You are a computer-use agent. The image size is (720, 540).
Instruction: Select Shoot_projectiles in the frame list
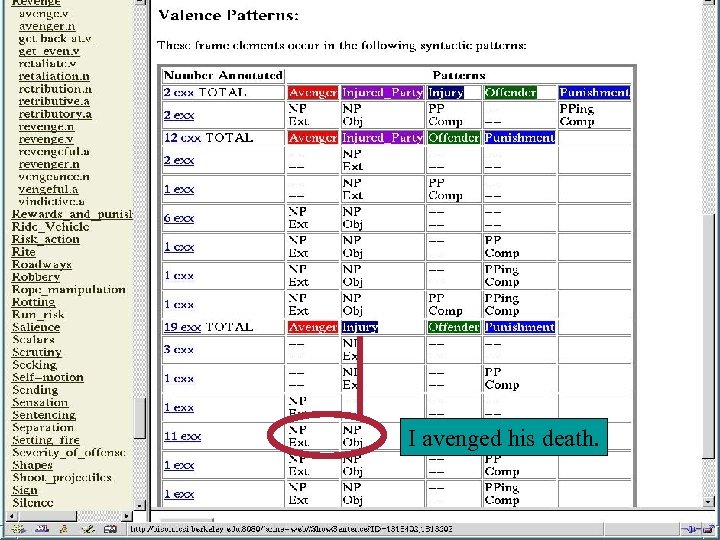point(62,478)
